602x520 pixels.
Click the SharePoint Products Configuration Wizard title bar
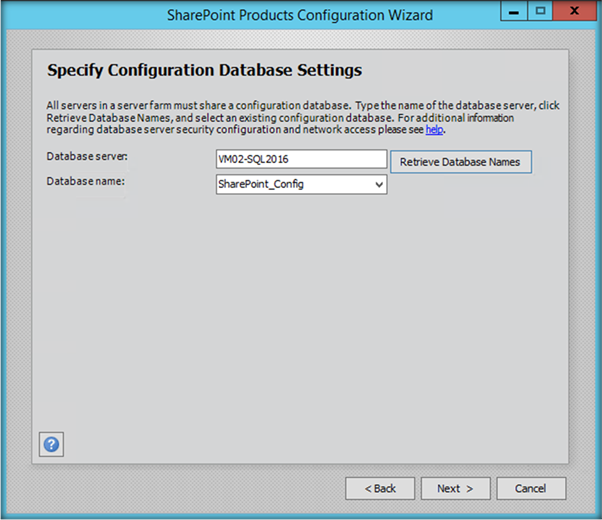[300, 14]
